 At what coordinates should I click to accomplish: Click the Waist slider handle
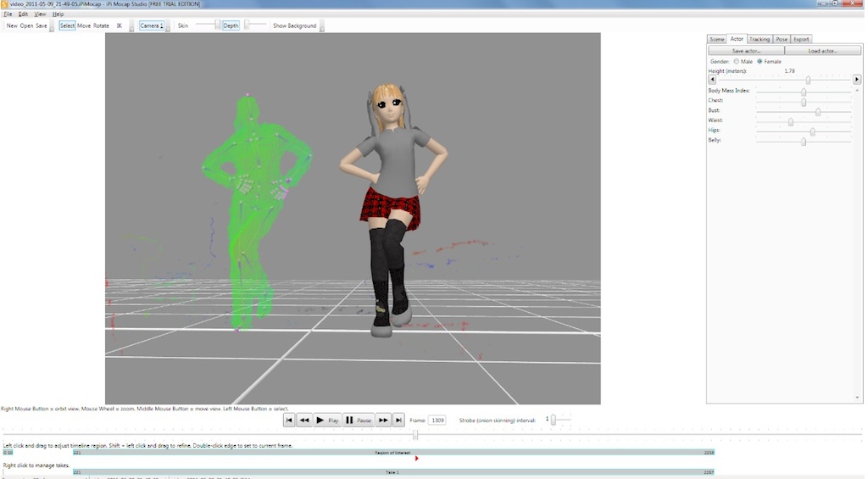click(x=791, y=122)
